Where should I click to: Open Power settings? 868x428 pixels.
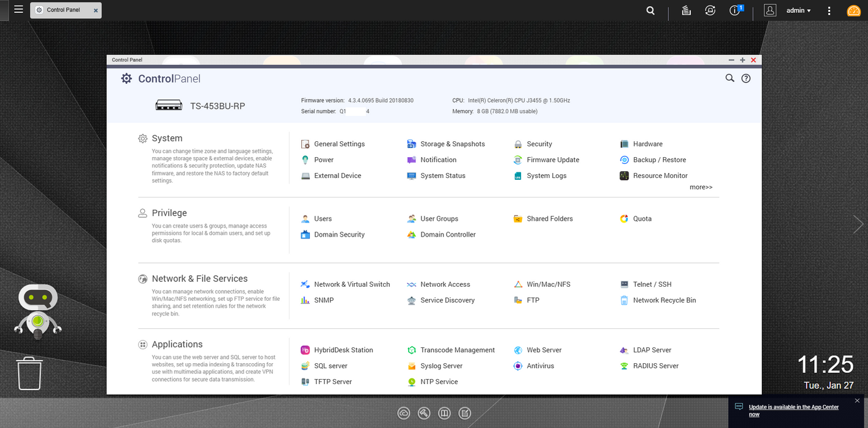tap(317, 160)
